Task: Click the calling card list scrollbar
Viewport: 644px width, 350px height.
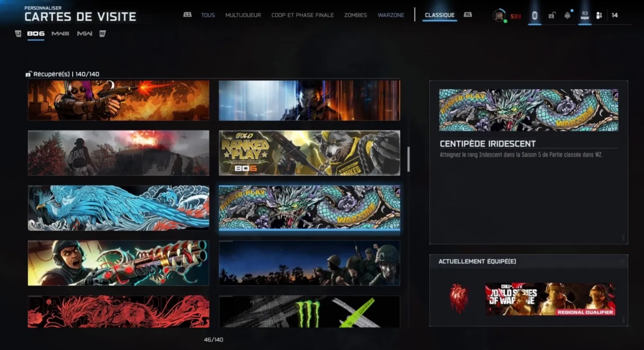Action: (408, 159)
